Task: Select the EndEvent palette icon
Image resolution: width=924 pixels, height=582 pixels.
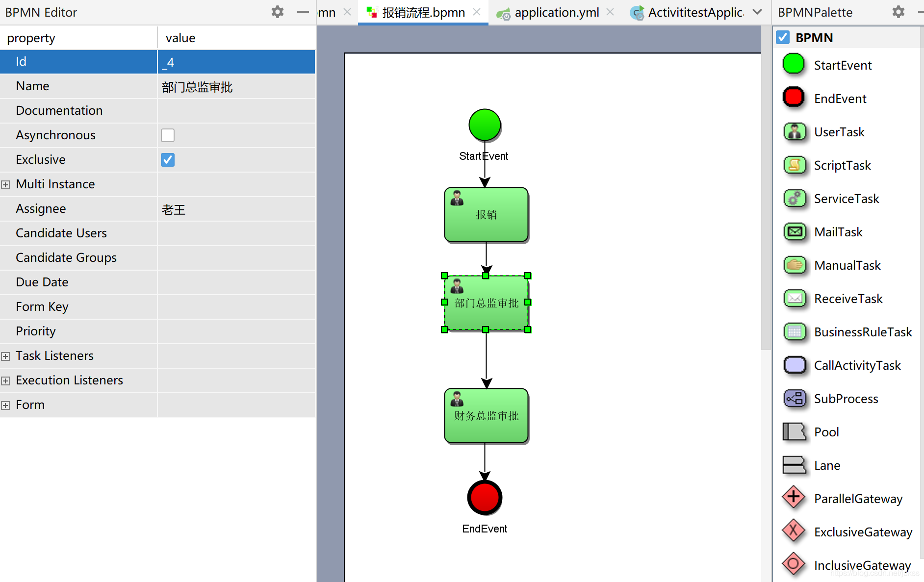Action: 794,98
